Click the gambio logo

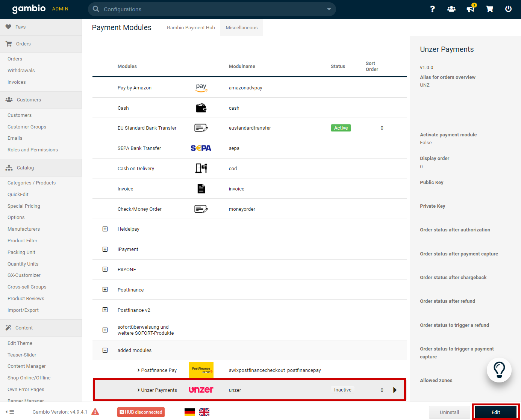point(29,9)
